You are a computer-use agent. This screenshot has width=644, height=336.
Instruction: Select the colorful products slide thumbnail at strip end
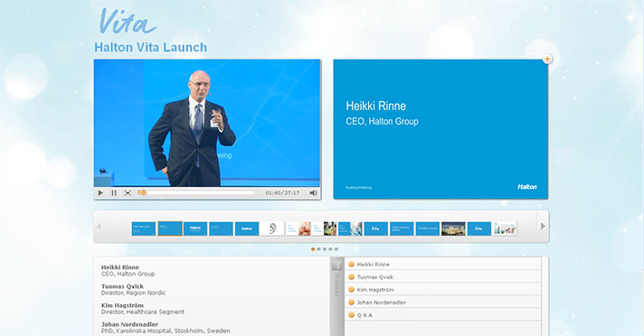[505, 229]
